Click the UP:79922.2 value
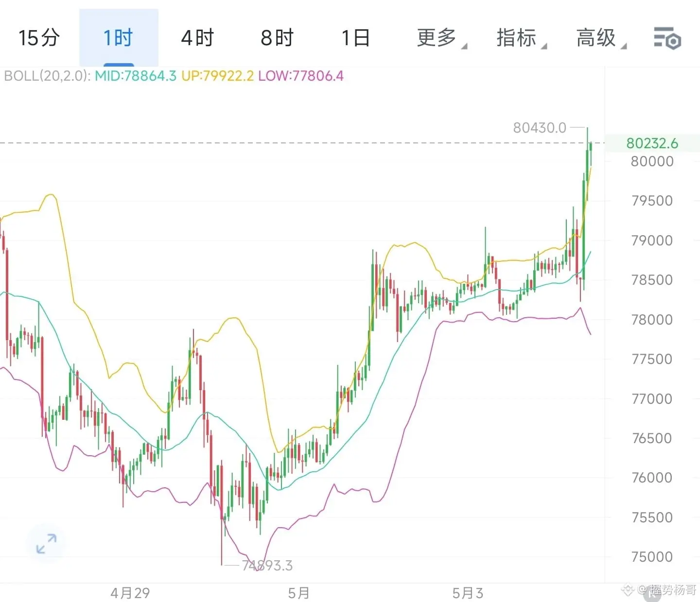This screenshot has height=602, width=700. click(218, 76)
